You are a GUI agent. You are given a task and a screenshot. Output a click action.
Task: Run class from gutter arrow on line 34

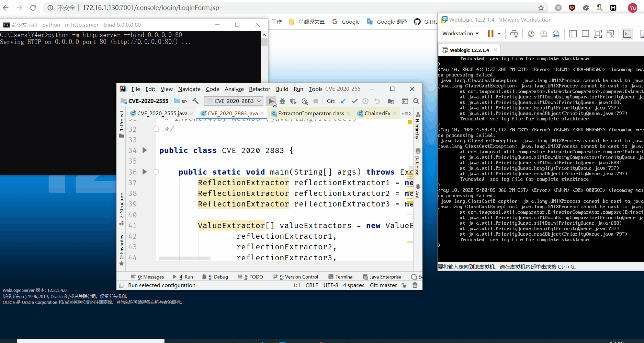(145, 150)
